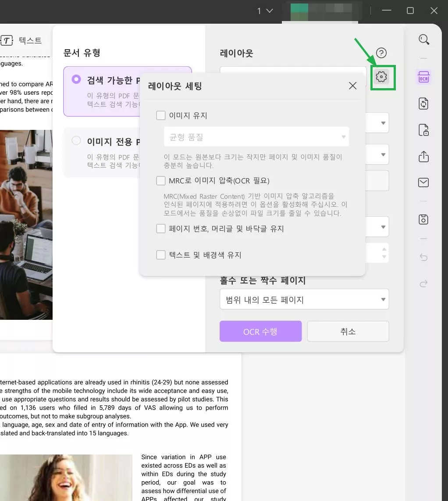This screenshot has width=448, height=501.
Task: Open the 레이아웃 dropdown field
Action: tap(293, 70)
